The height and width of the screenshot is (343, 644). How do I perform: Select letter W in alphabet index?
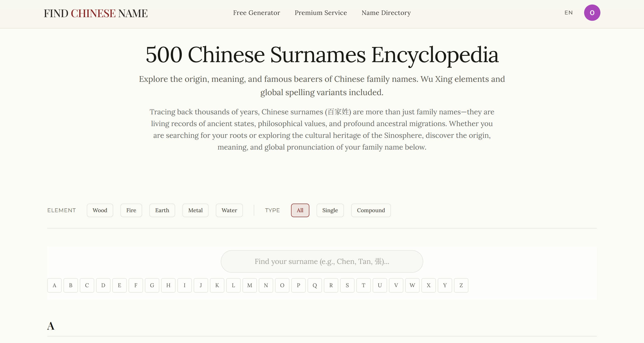point(412,285)
